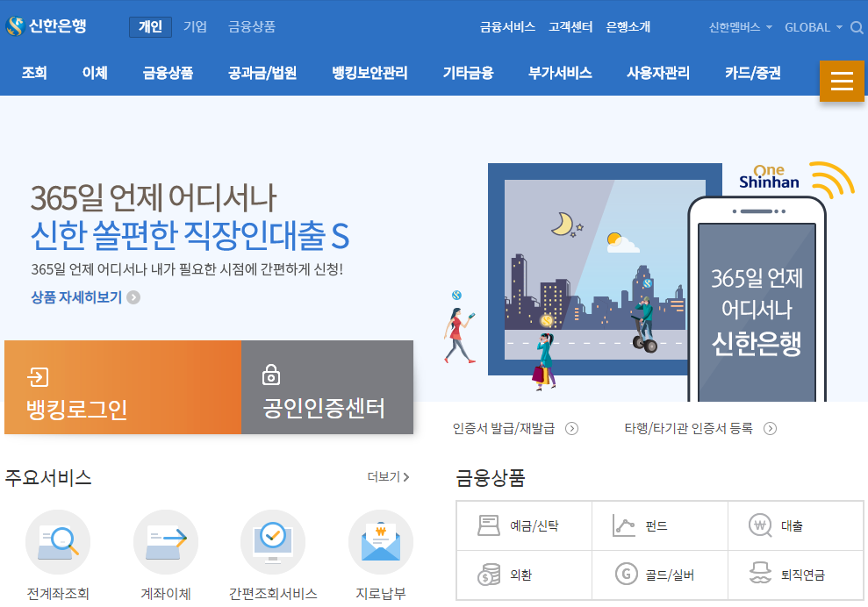Image resolution: width=868 pixels, height=607 pixels.
Task: Click the 골드/실버 text link
Action: pyautogui.click(x=670, y=575)
